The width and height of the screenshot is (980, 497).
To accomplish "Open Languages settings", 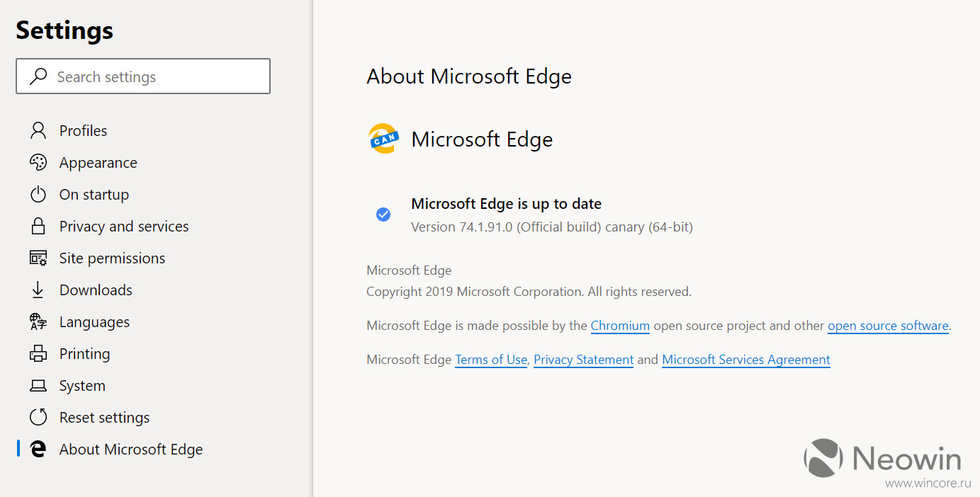I will coord(94,321).
